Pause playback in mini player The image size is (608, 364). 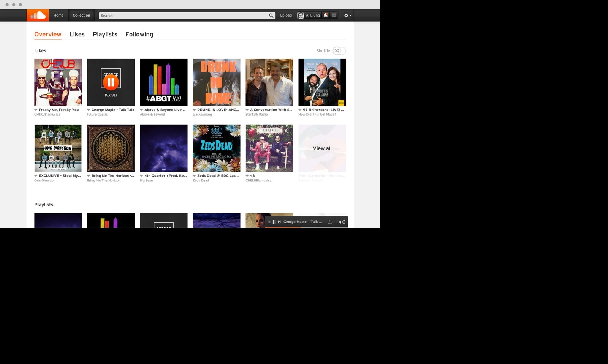click(274, 222)
